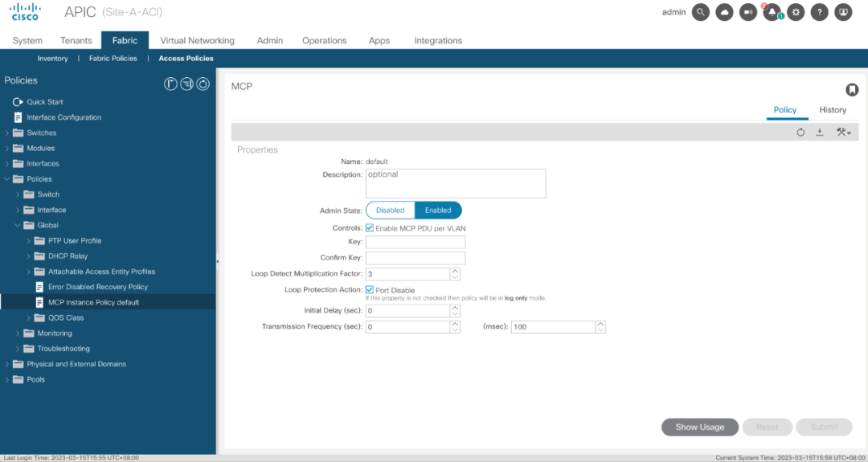The height and width of the screenshot is (462, 868).
Task: Click the feedback megaphone icon
Action: point(748,12)
